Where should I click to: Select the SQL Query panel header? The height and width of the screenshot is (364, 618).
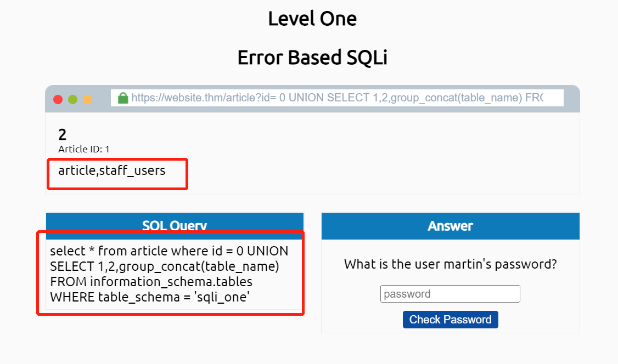tap(175, 225)
